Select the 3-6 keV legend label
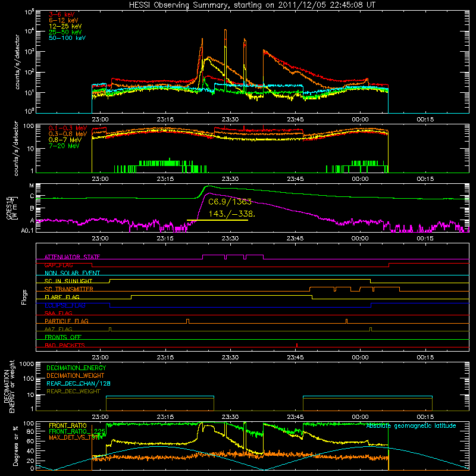Viewport: 476px width, 476px height. click(61, 14)
